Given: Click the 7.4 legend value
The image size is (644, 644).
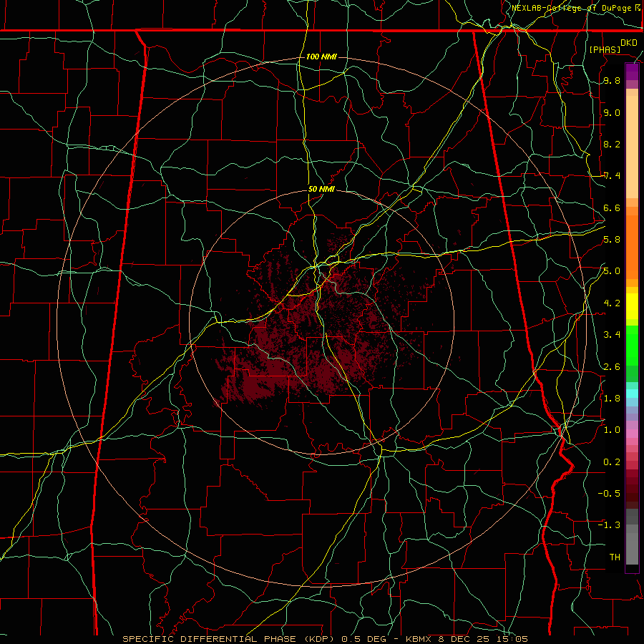Looking at the screenshot, I should click(612, 176).
